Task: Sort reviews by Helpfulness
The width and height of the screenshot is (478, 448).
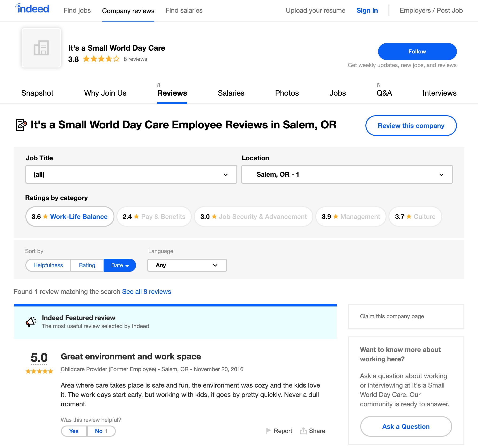Action: coord(48,265)
